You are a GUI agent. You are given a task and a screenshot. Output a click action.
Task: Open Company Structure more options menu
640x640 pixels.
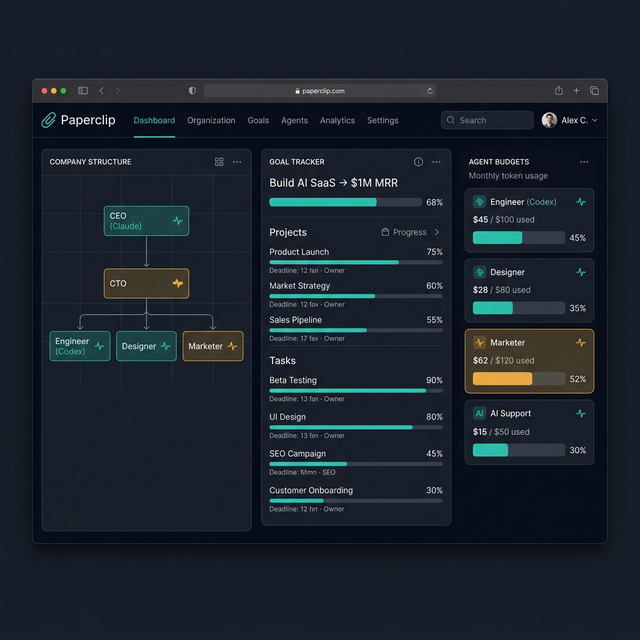coord(237,162)
